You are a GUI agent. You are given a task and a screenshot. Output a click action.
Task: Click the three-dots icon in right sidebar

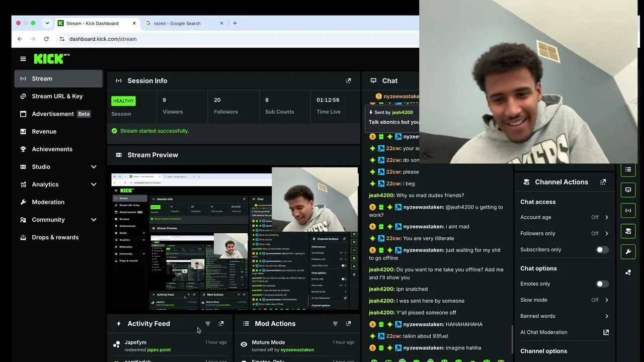pos(628,273)
